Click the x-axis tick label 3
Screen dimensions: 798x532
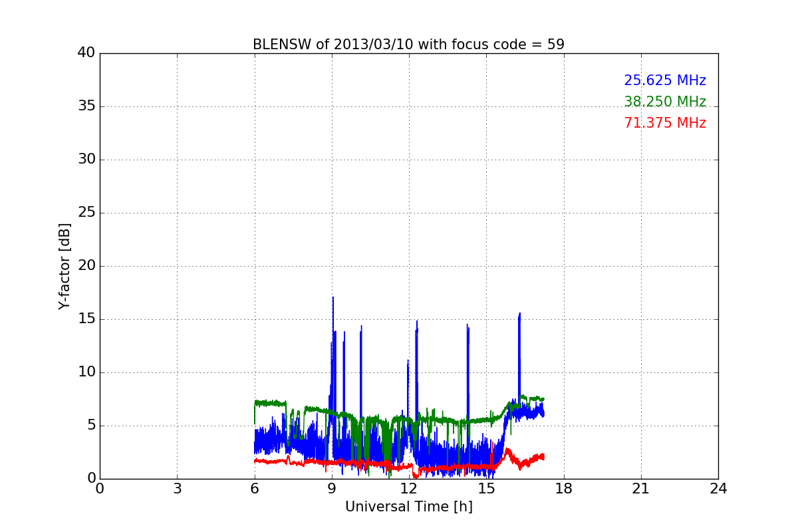[177, 489]
